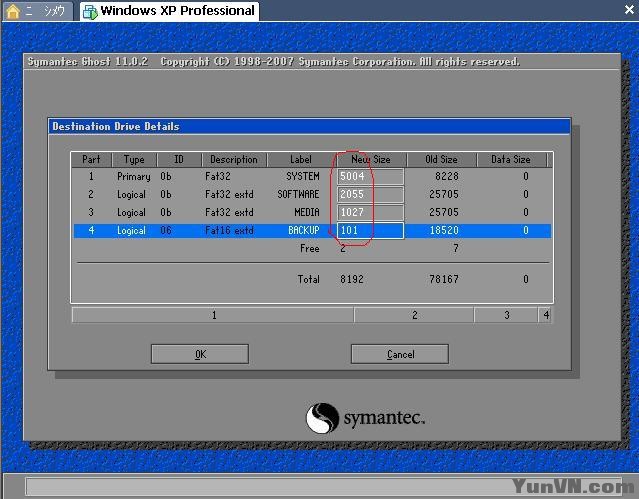Click the Label column header
Viewport: 639px width, 499px height.
[301, 159]
